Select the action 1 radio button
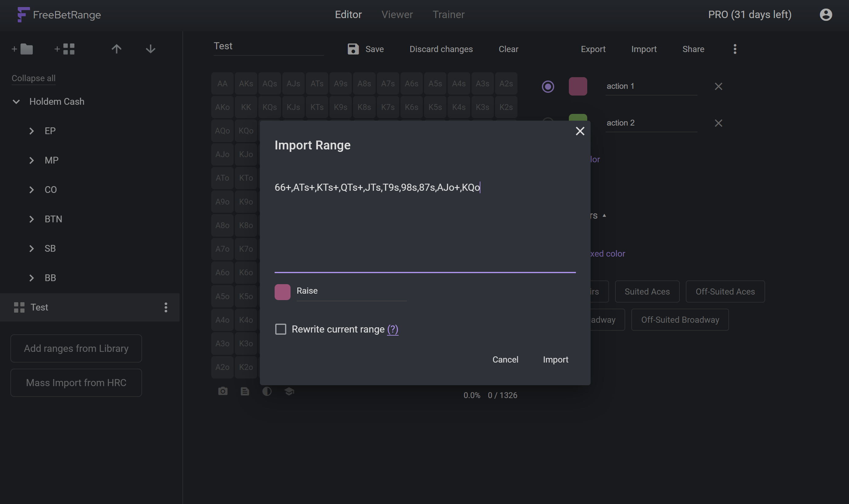The height and width of the screenshot is (504, 849). click(547, 86)
